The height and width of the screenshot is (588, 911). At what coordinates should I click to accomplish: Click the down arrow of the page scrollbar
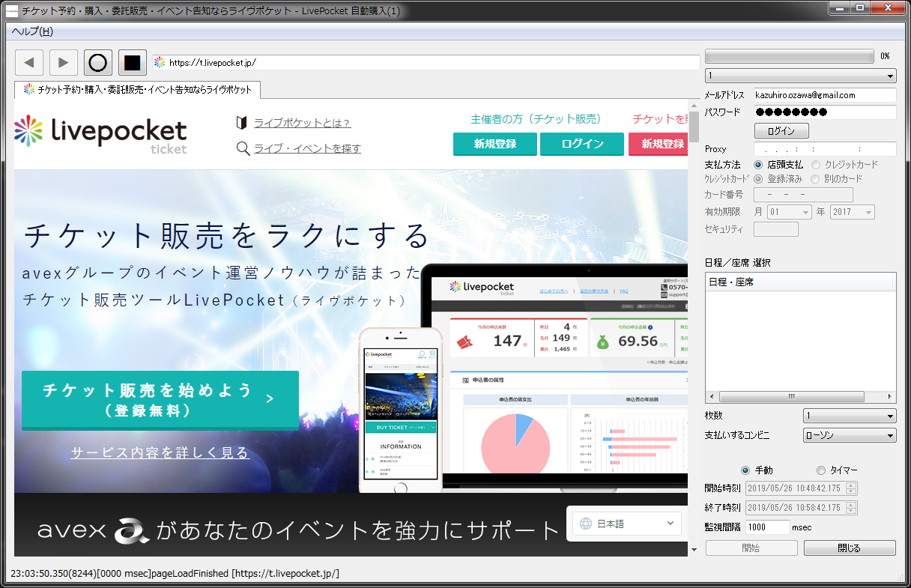pos(694,551)
